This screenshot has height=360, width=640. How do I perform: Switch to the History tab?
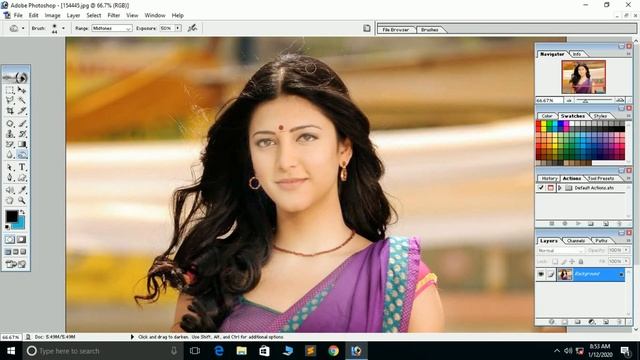(x=549, y=178)
